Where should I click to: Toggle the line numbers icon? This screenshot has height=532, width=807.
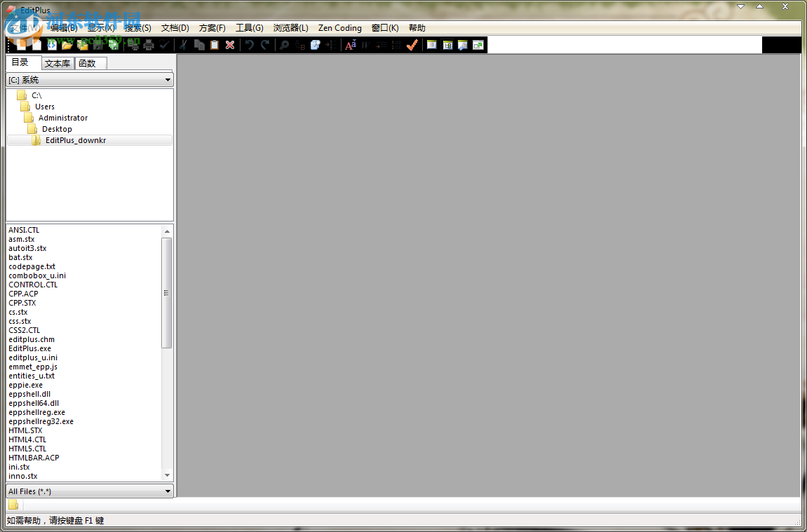point(396,46)
